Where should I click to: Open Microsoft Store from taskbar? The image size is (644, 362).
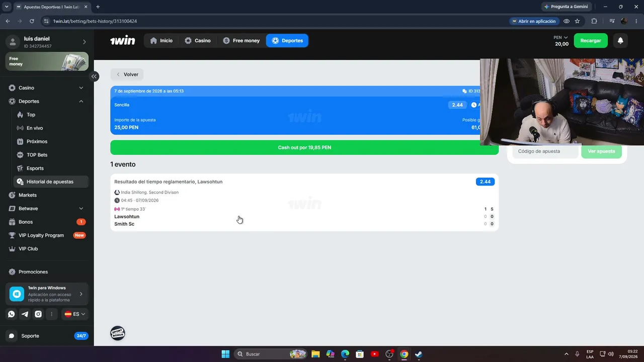[360, 354]
